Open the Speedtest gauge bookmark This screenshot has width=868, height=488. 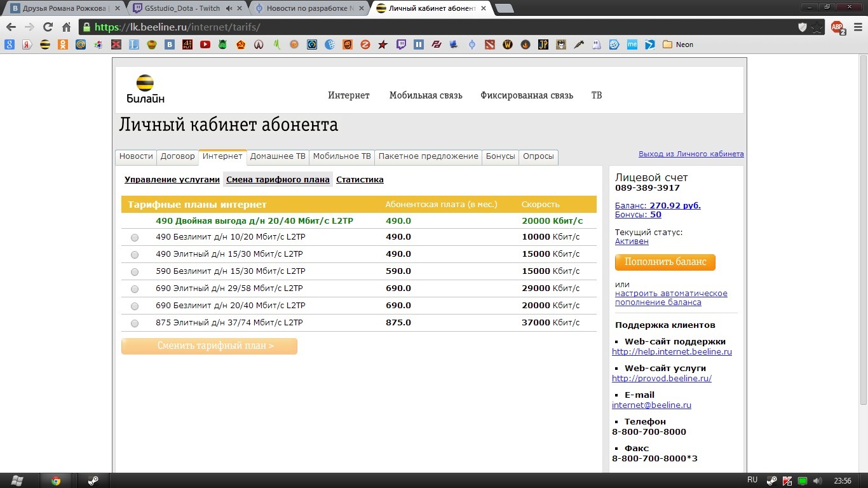coord(311,44)
